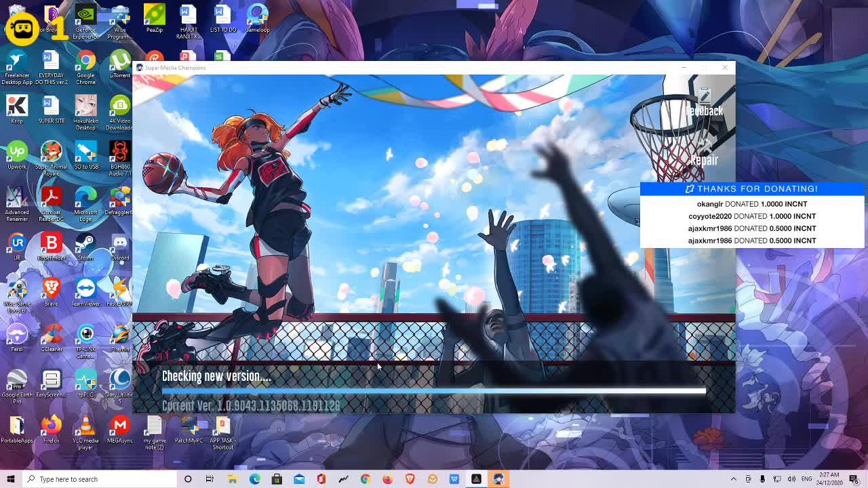Select the CCleaner desktop shortcut
This screenshot has height=488, width=868.
coord(52,338)
